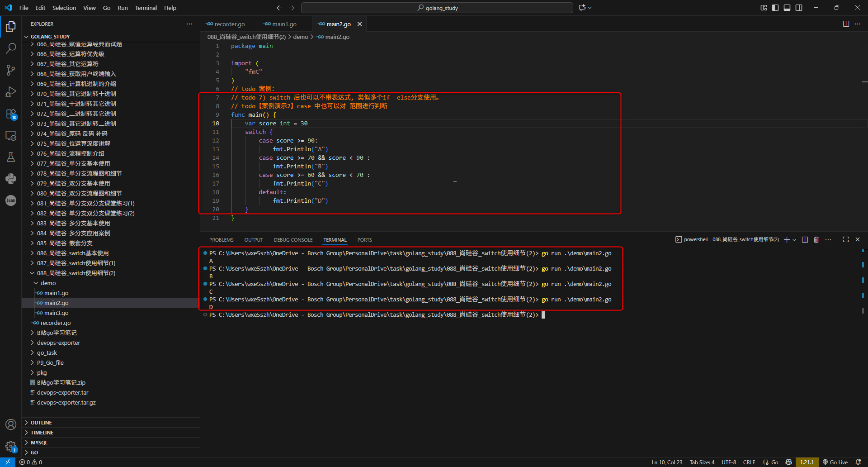This screenshot has width=868, height=467.
Task: Open the Extensions view
Action: 11,114
